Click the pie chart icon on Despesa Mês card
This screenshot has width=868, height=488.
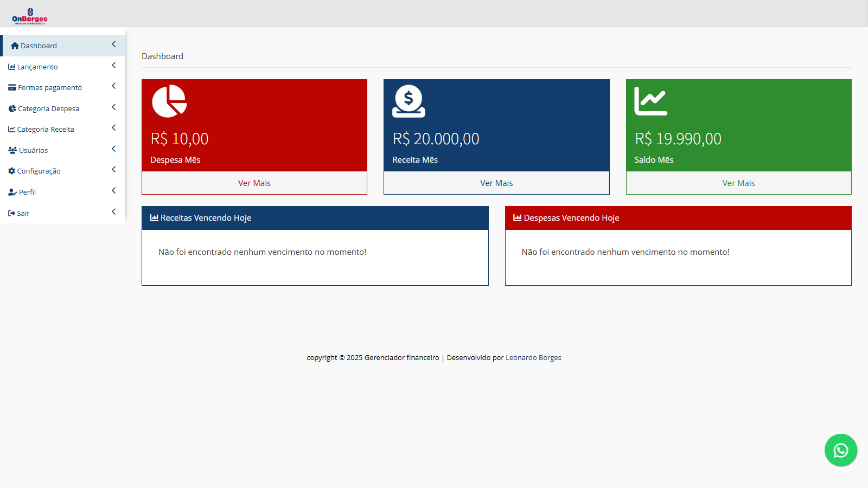pyautogui.click(x=169, y=101)
